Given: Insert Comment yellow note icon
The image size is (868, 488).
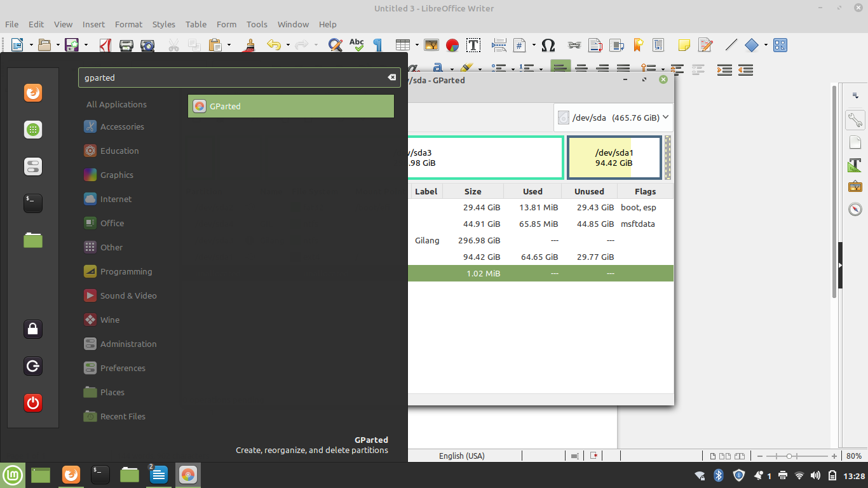Looking at the screenshot, I should click(684, 45).
